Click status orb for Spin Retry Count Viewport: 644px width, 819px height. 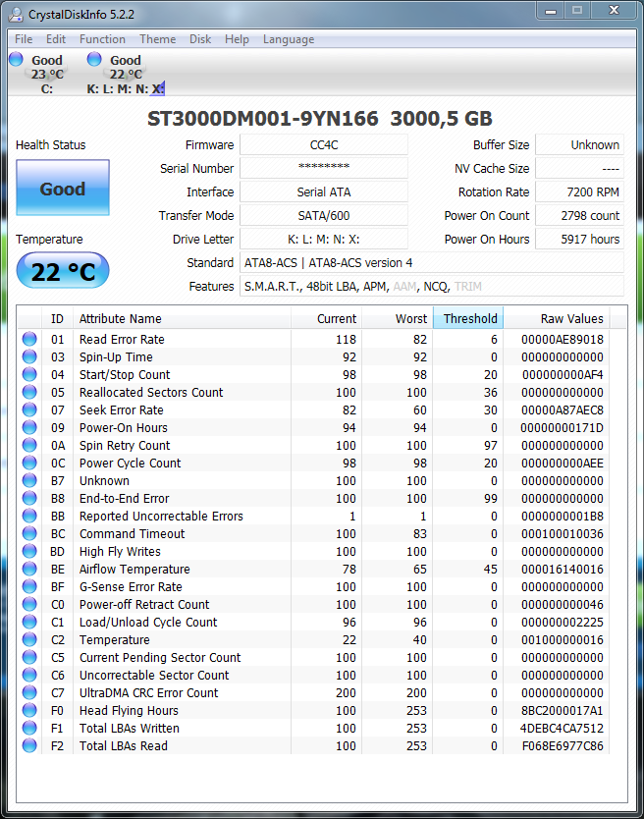29,445
